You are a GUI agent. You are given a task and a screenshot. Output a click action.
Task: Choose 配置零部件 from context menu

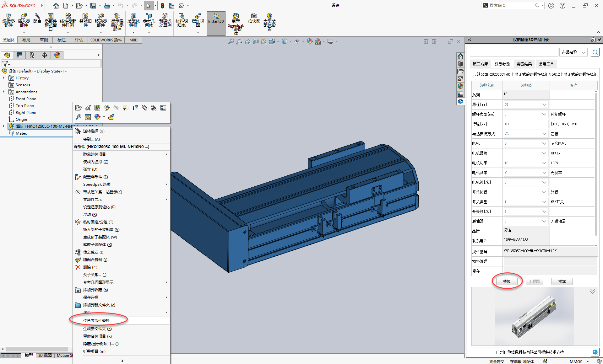(122, 177)
